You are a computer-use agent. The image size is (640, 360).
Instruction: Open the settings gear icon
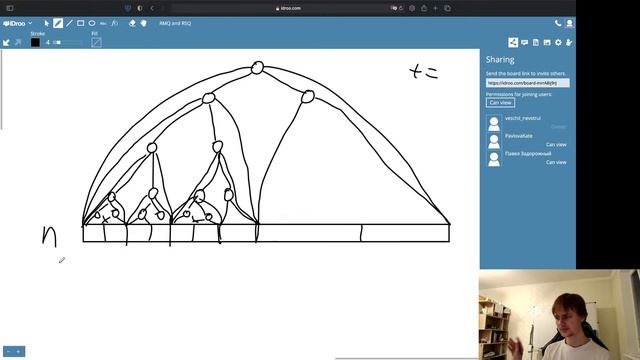(x=558, y=42)
